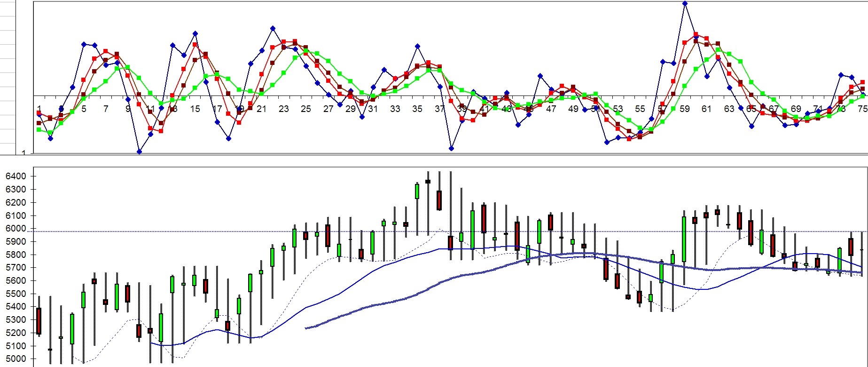Select the 5900 price axis label
Screen dimensions: 868x367
pos(16,242)
